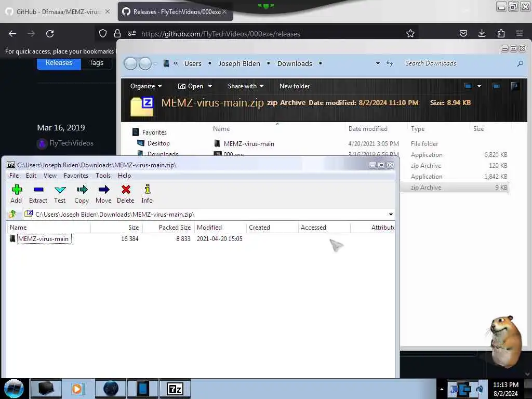Click the Add icon in 7-Zip toolbar
Viewport: 532px width, 399px height.
pyautogui.click(x=17, y=190)
